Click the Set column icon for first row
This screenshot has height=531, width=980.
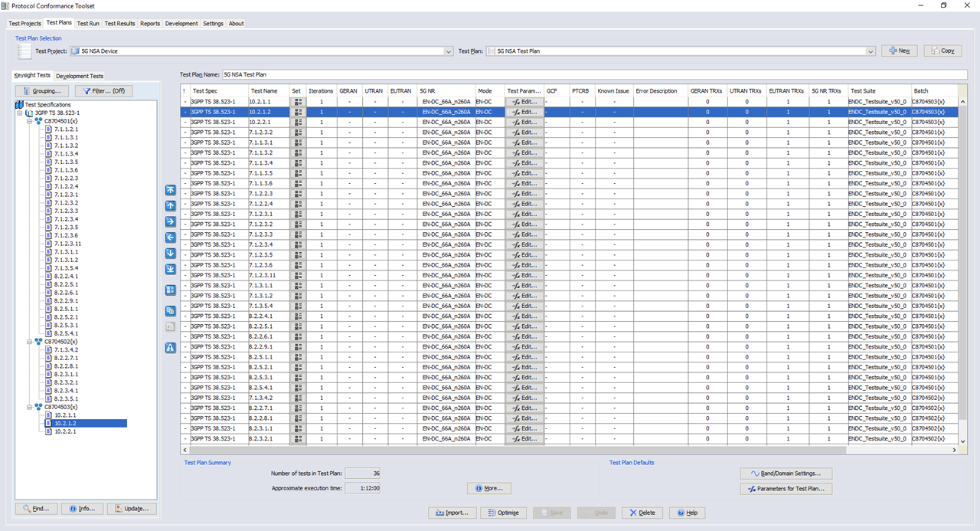[297, 102]
